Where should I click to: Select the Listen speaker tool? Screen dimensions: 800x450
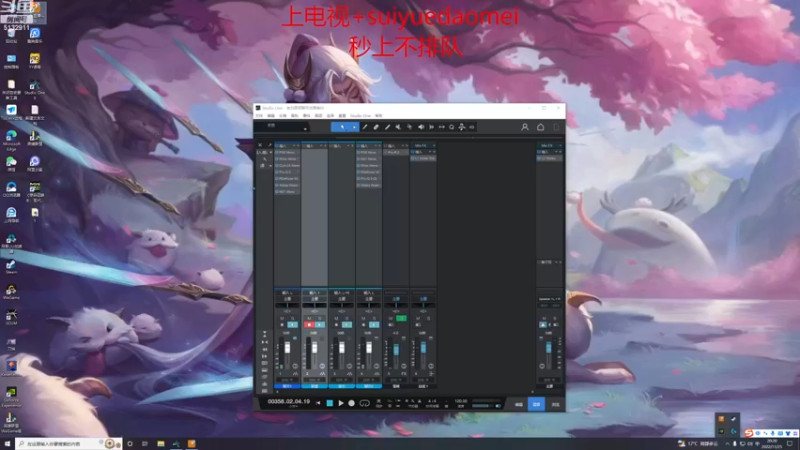pos(421,127)
